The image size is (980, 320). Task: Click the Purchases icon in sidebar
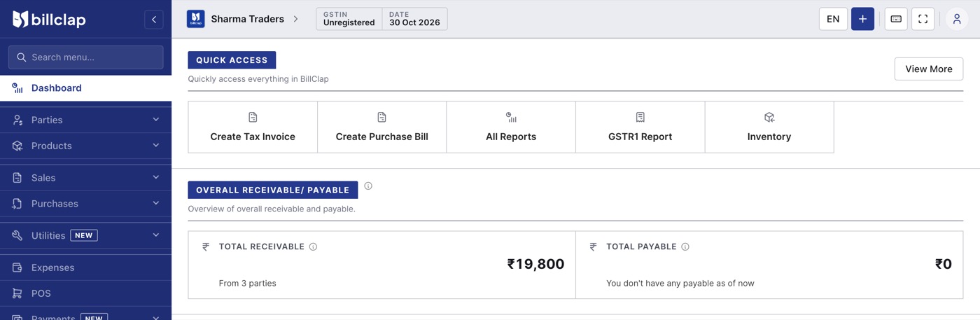(x=17, y=204)
